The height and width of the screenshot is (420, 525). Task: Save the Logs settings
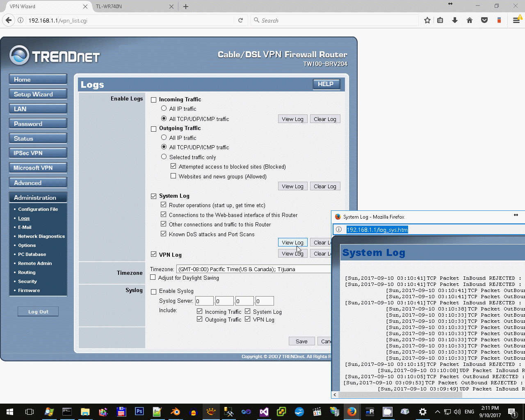click(301, 341)
